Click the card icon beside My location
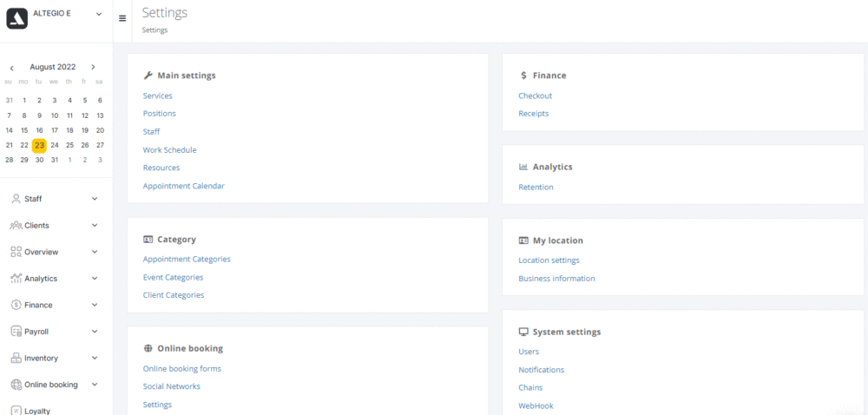The image size is (868, 415). point(523,240)
